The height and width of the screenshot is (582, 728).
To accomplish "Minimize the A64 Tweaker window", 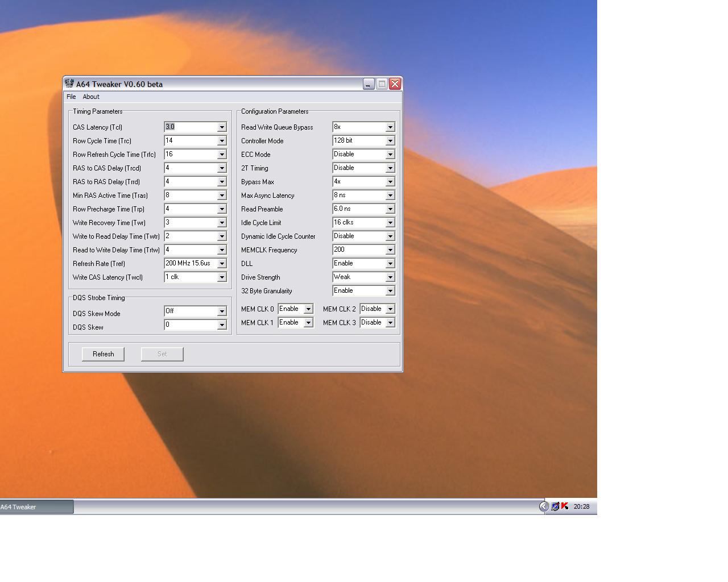I will (369, 84).
